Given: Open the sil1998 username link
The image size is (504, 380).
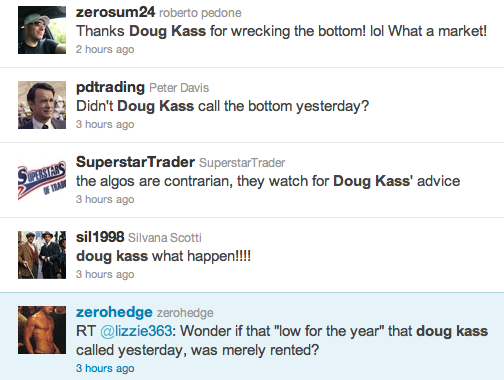Looking at the screenshot, I should (100, 237).
